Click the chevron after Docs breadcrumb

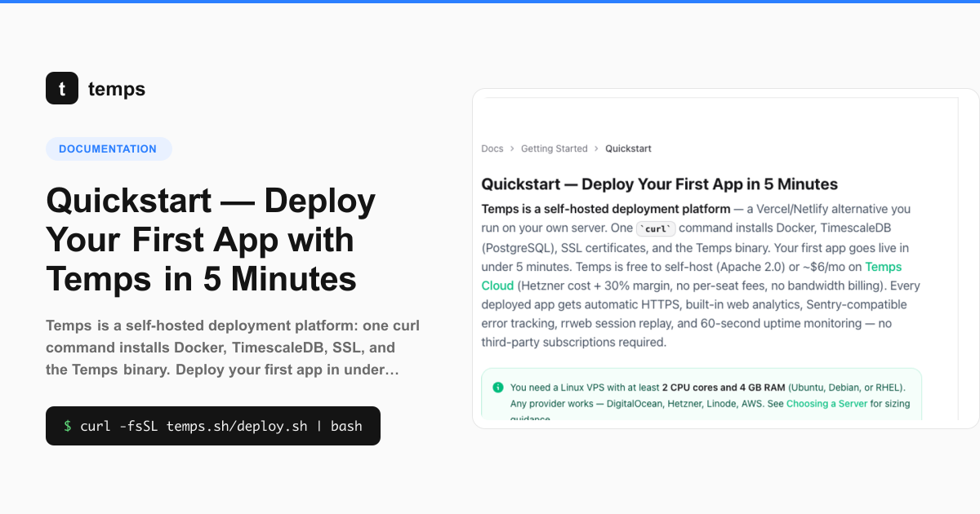click(512, 148)
